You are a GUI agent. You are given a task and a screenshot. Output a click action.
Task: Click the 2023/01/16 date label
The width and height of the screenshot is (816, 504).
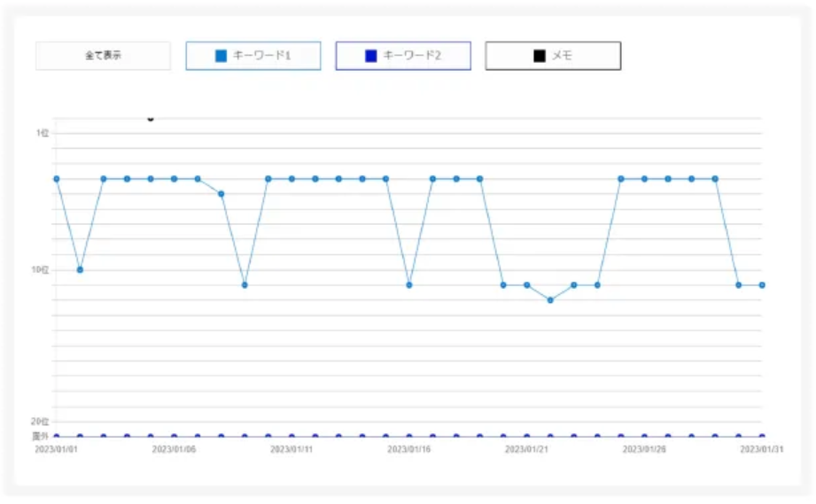(409, 449)
